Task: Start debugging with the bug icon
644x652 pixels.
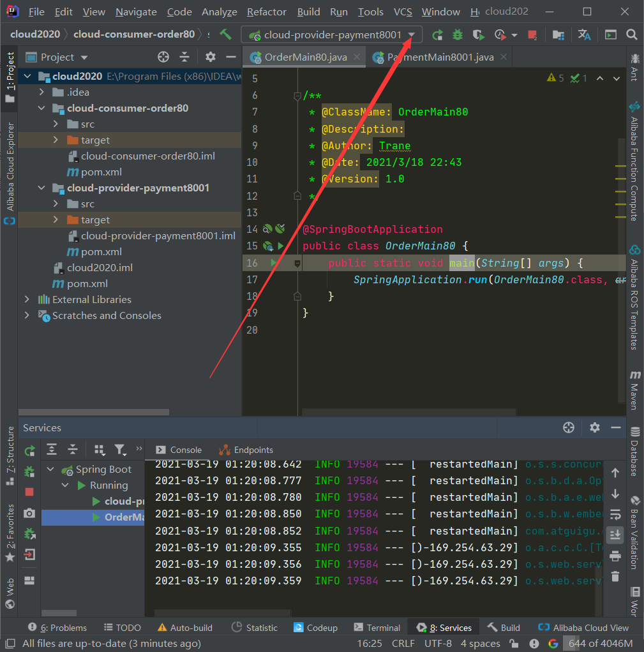Action: tap(458, 35)
